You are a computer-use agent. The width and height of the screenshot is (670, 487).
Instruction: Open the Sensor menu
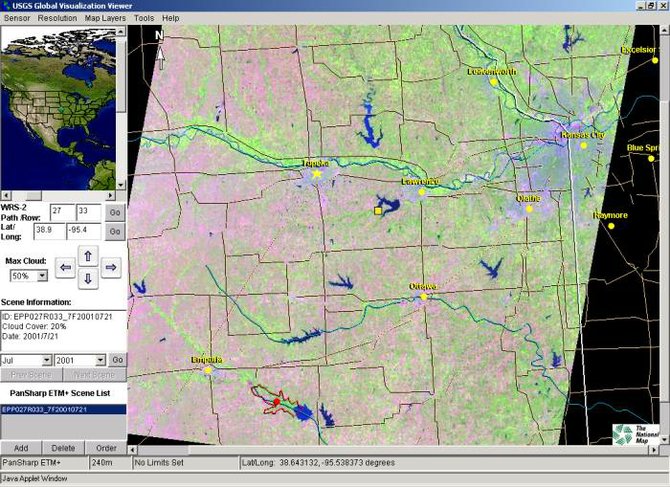point(17,18)
